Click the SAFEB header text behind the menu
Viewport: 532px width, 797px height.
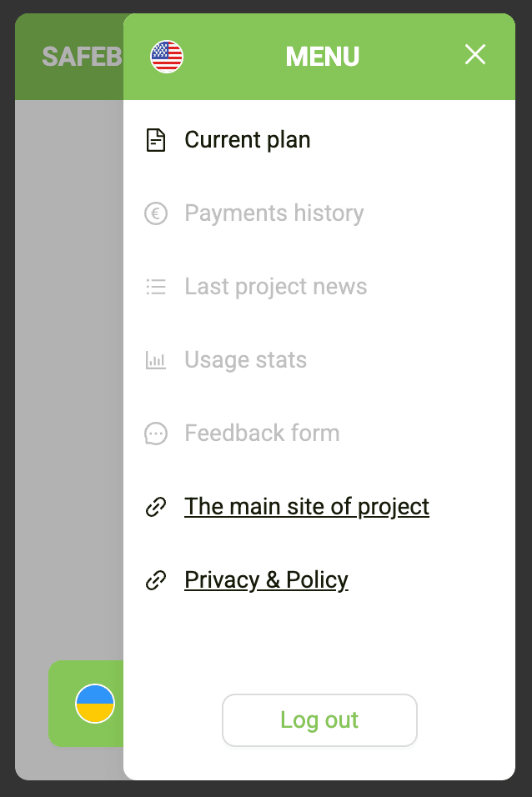point(81,56)
